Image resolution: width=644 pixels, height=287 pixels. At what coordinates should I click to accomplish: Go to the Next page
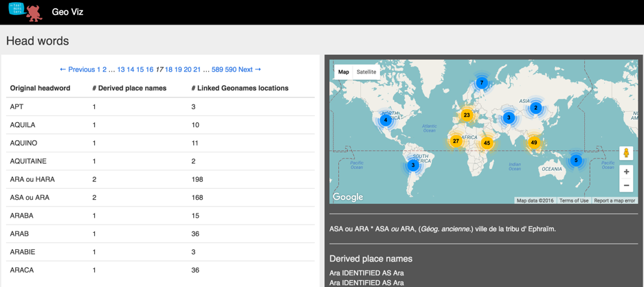(x=249, y=69)
